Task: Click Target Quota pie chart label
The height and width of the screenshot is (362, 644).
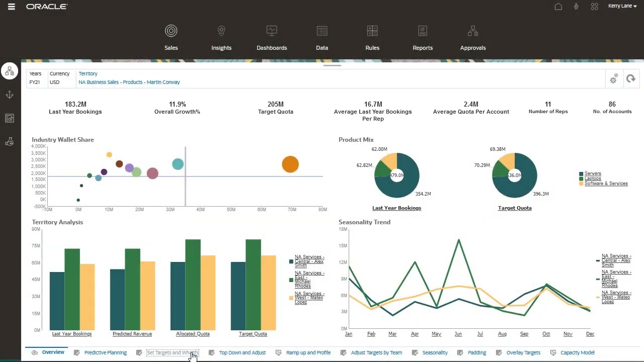Action: pyautogui.click(x=515, y=208)
